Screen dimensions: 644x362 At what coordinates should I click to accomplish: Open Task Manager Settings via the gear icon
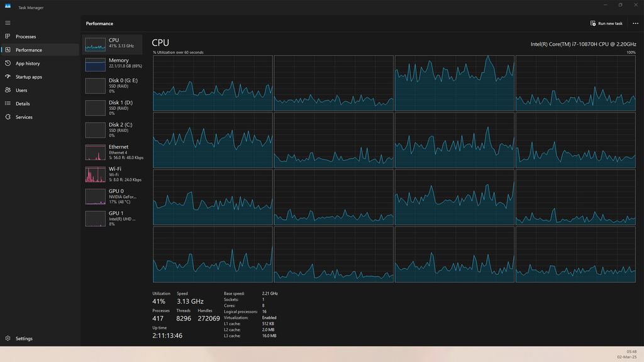pyautogui.click(x=9, y=338)
